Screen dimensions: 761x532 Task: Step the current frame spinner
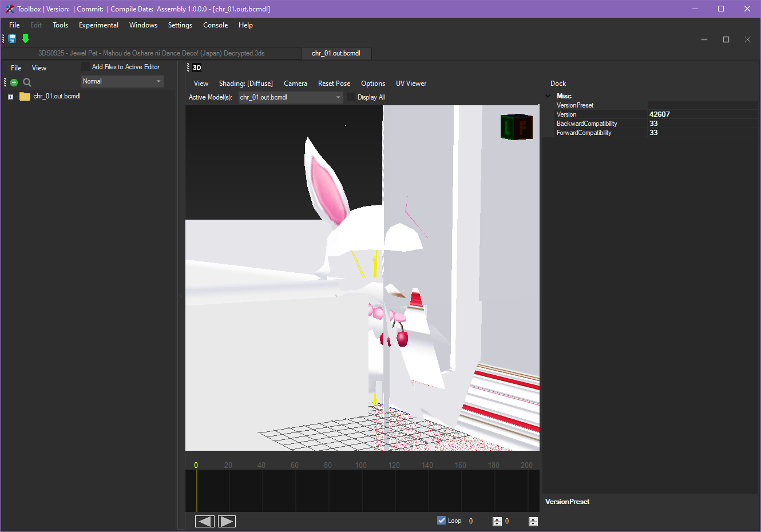coord(497,521)
